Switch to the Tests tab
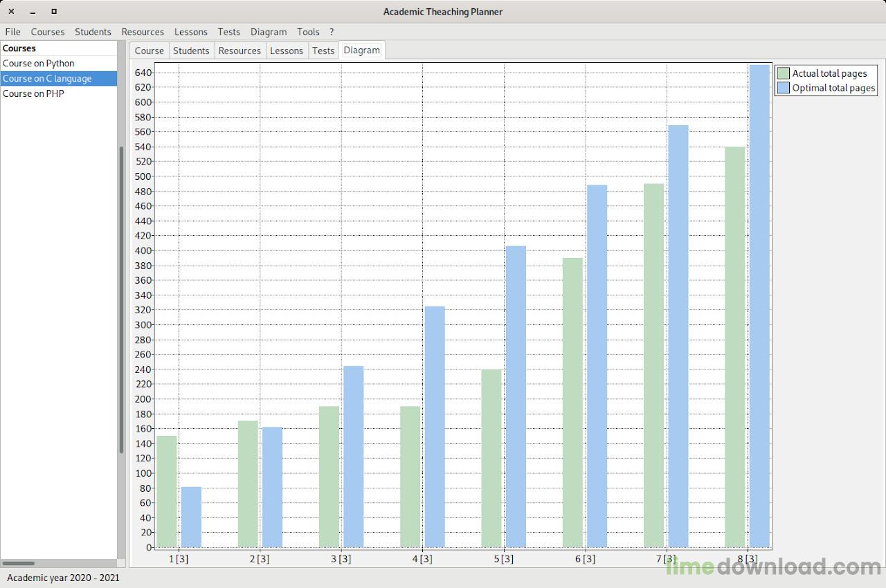The image size is (886, 588). [323, 50]
